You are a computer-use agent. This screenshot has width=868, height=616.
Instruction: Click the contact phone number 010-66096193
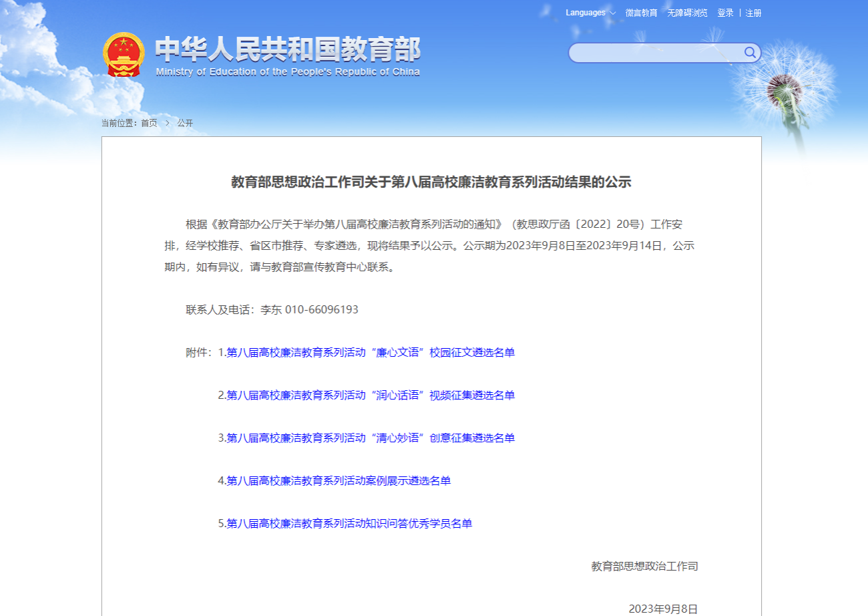pyautogui.click(x=321, y=310)
